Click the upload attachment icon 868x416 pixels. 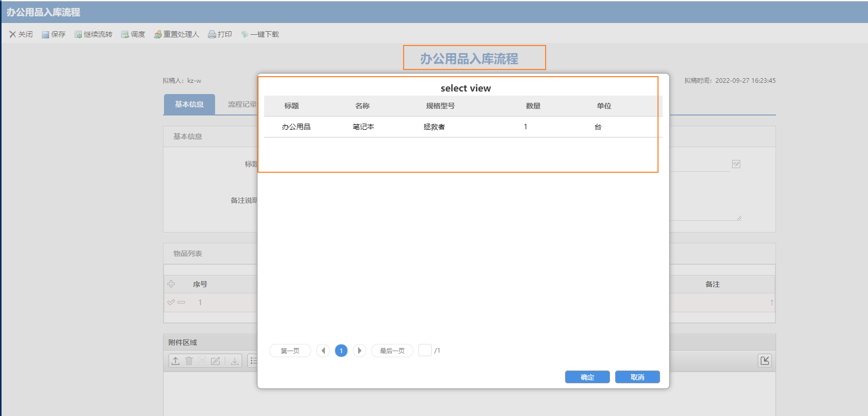click(x=176, y=361)
